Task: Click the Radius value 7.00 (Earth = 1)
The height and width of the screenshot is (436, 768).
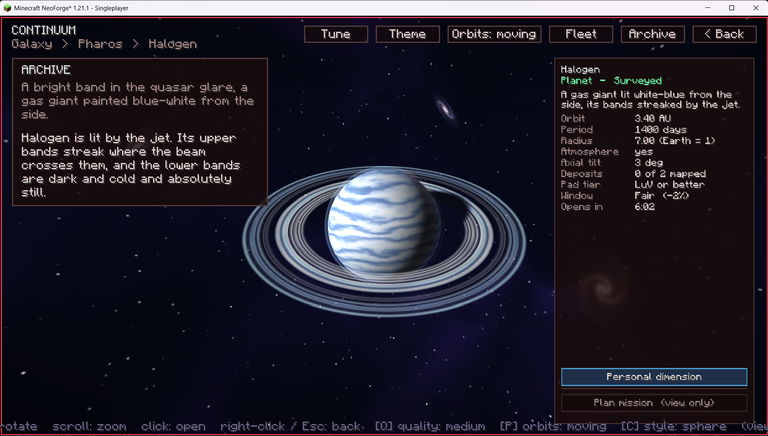Action: 675,141
